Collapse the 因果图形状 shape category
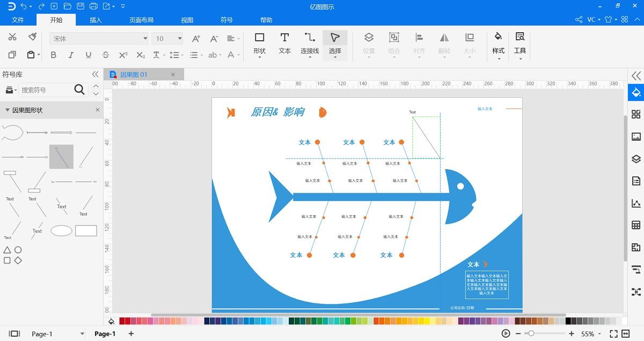 (8, 110)
